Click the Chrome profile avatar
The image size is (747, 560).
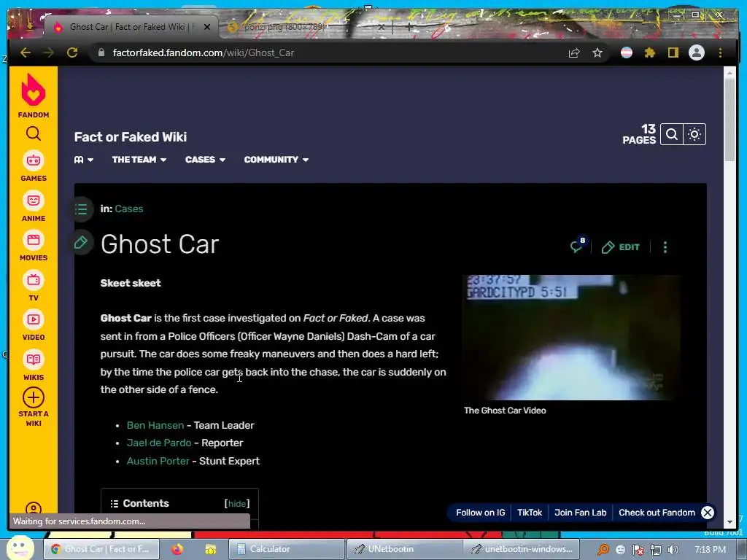click(697, 52)
